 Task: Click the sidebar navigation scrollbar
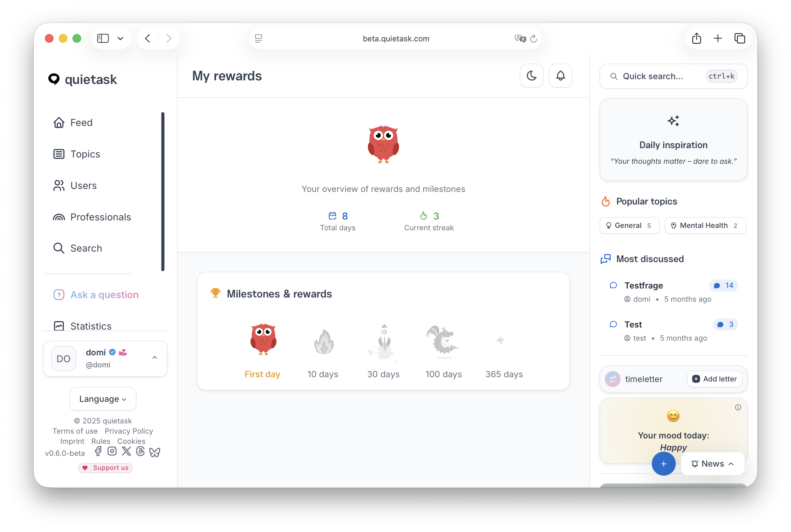(x=163, y=192)
